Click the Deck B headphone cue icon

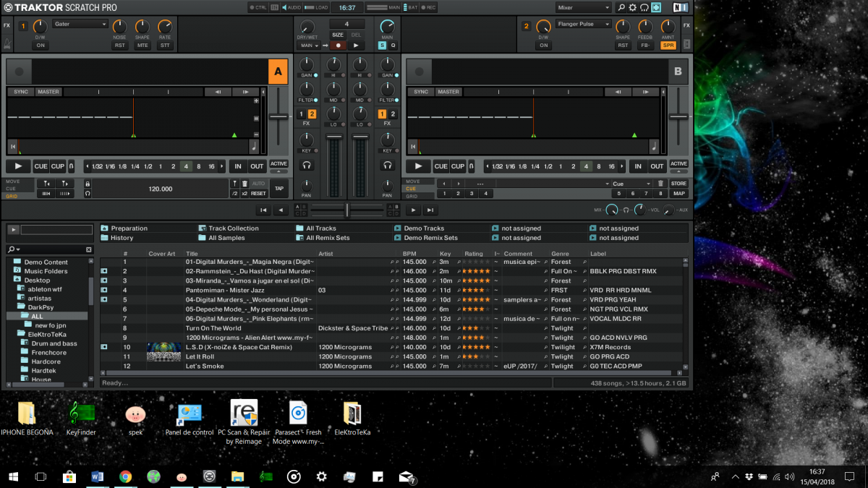(x=388, y=166)
